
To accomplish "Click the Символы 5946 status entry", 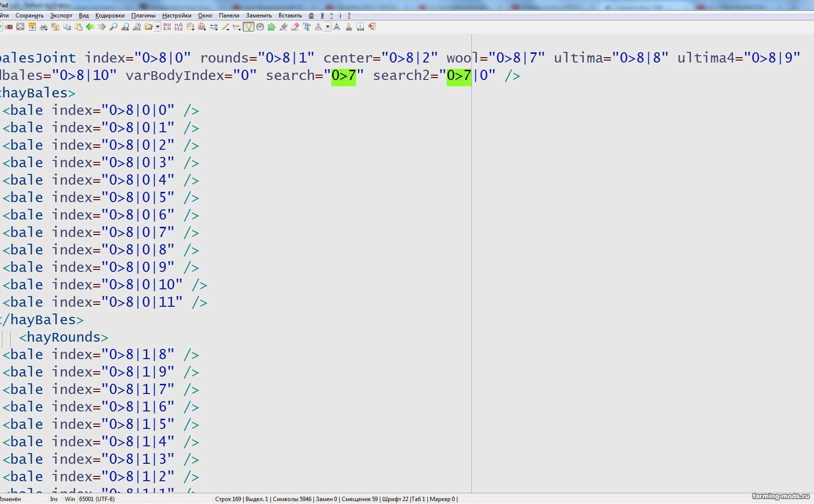I will [292, 499].
